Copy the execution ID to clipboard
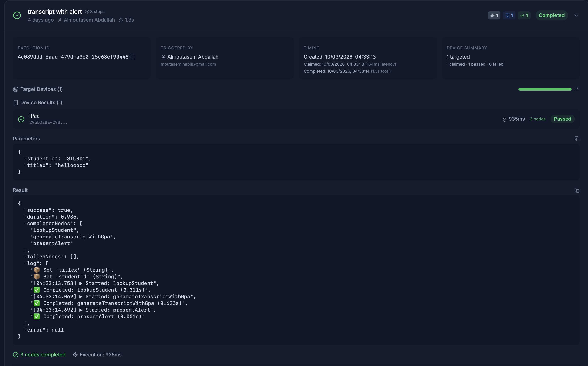588x366 pixels. point(133,57)
